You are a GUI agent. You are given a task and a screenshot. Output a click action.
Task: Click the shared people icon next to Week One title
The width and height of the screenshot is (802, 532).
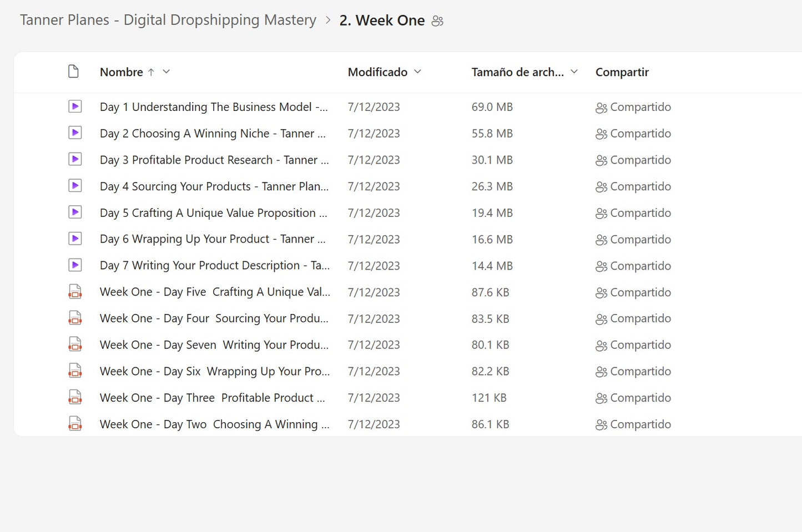pyautogui.click(x=437, y=21)
